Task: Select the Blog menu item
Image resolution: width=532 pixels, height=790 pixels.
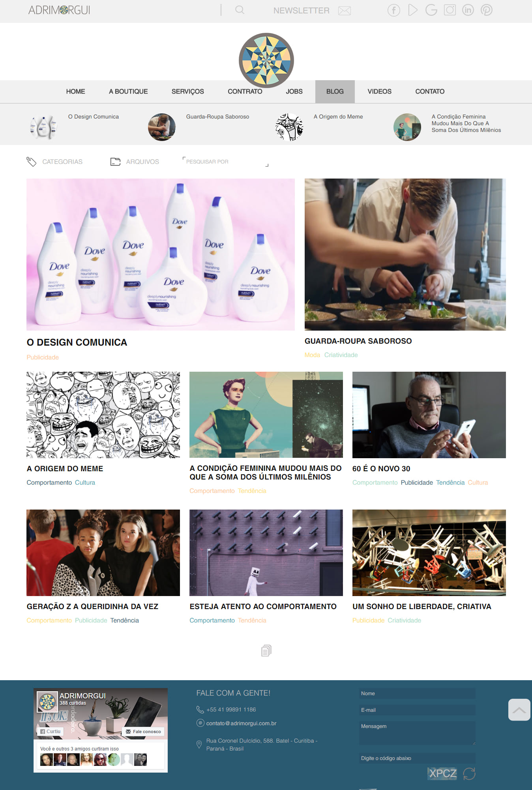Action: (335, 92)
